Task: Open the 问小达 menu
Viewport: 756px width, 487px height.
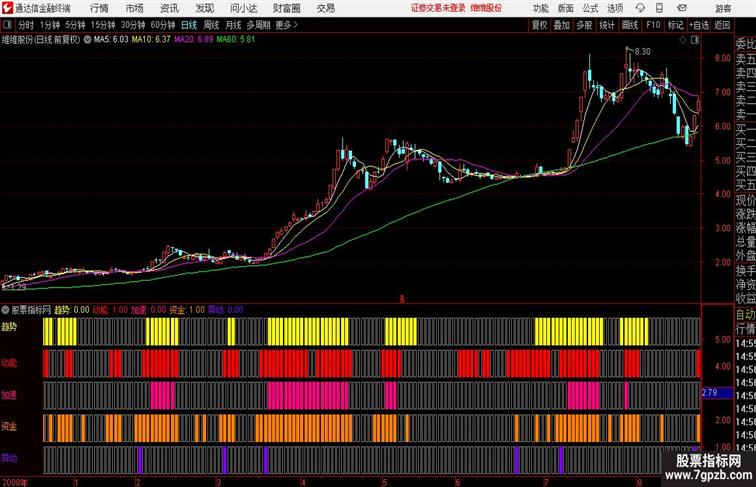Action: (x=243, y=8)
